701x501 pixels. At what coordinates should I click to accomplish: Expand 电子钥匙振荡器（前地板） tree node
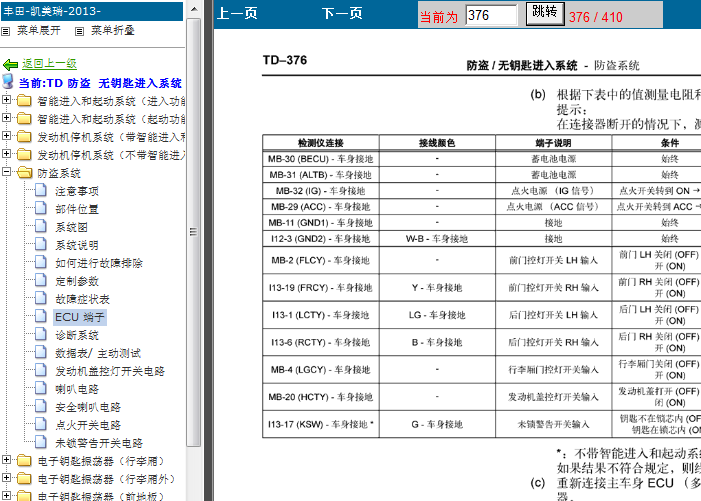point(6,495)
